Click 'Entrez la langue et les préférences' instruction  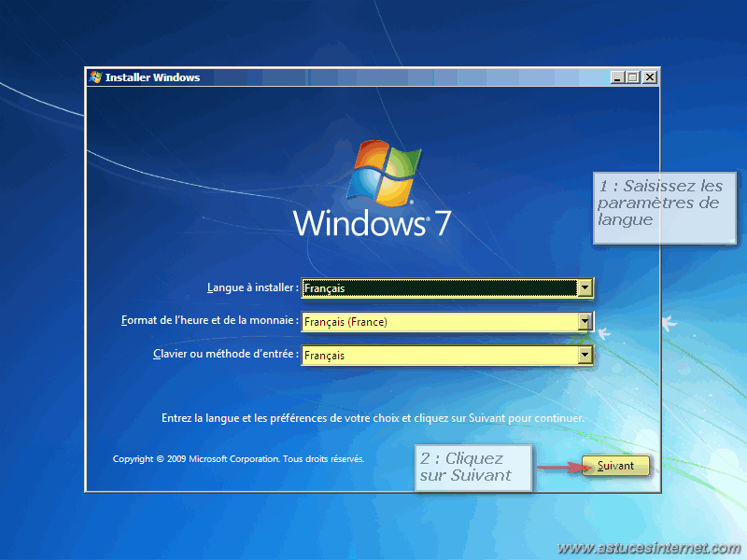click(x=373, y=418)
